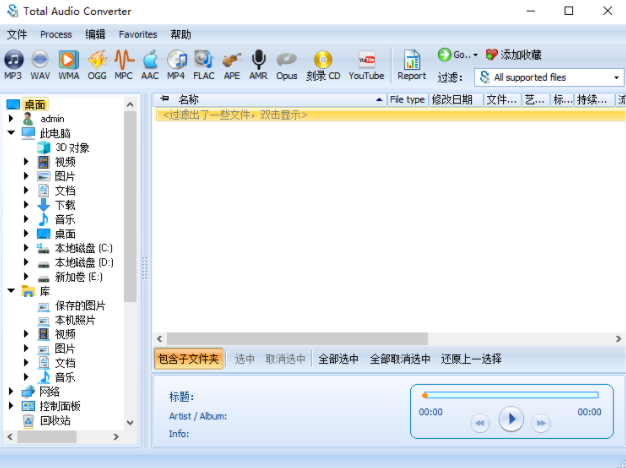Click the 添加收藏 button

[513, 55]
